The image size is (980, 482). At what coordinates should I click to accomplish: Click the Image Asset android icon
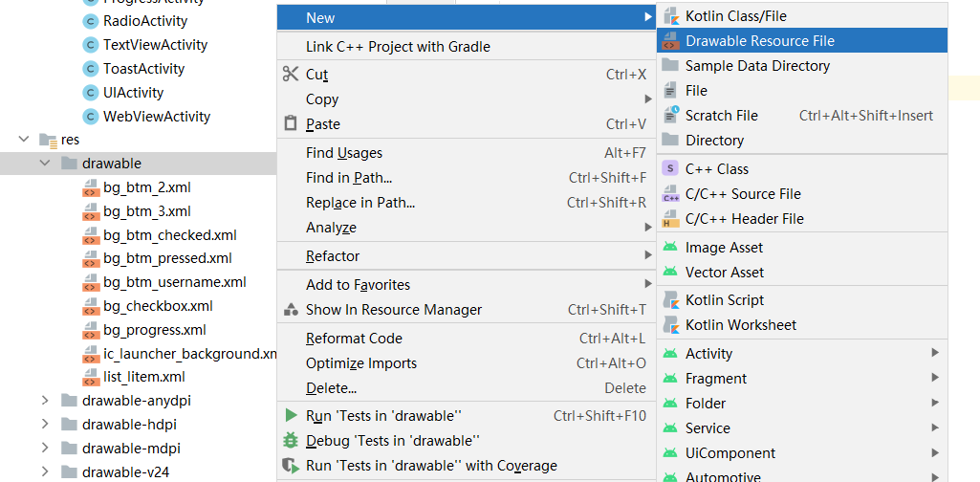pyautogui.click(x=670, y=247)
